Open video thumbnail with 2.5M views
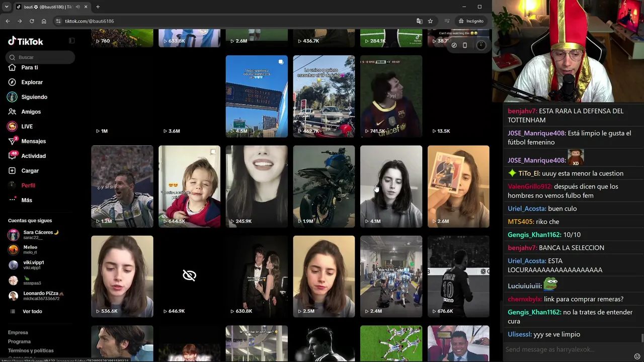 [324, 277]
